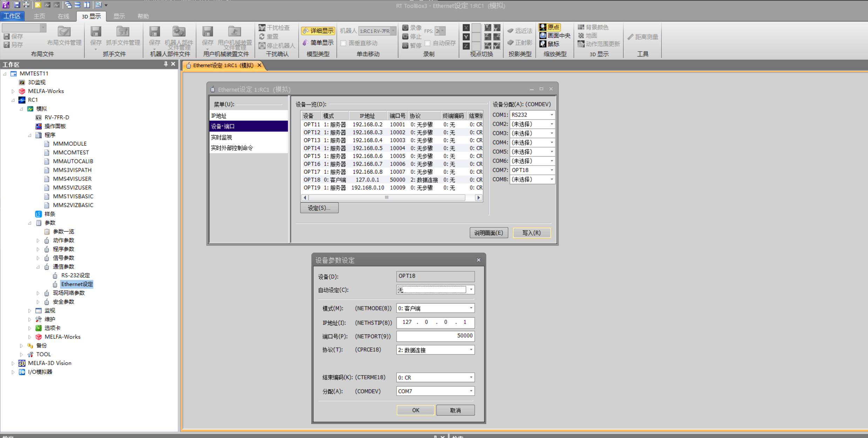Screen dimensions: 868x438
Task: Toggle the 面垂直移动 checkbox
Action: pyautogui.click(x=344, y=43)
